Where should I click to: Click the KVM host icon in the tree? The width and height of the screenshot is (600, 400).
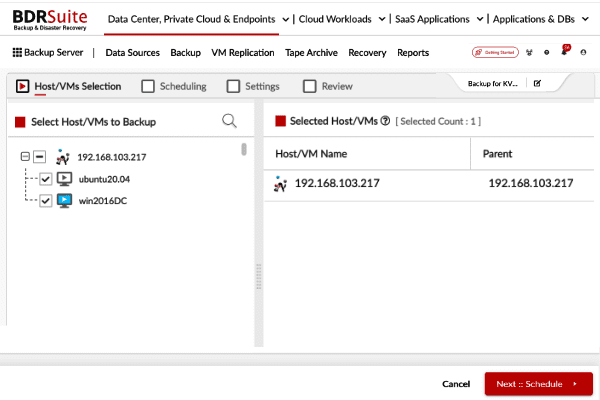(63, 157)
